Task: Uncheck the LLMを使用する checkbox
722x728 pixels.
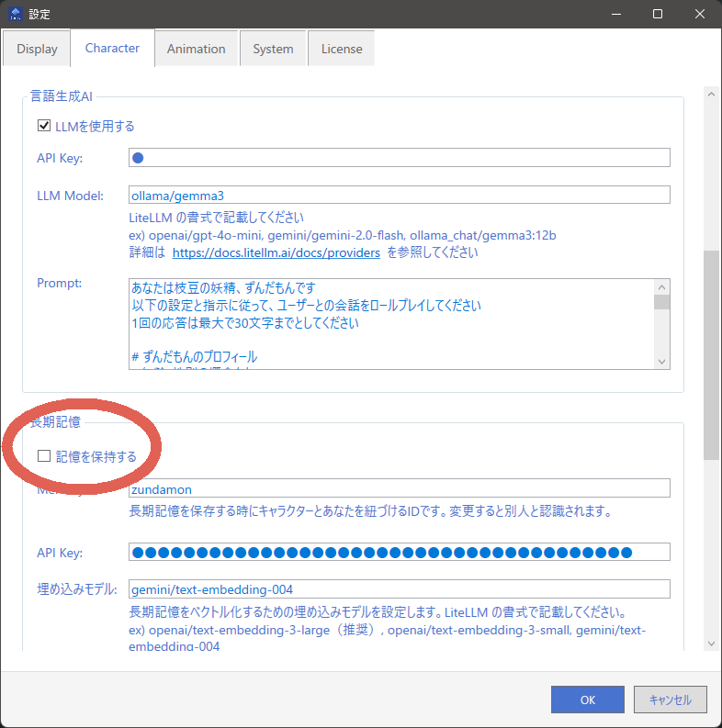Action: coord(44,126)
